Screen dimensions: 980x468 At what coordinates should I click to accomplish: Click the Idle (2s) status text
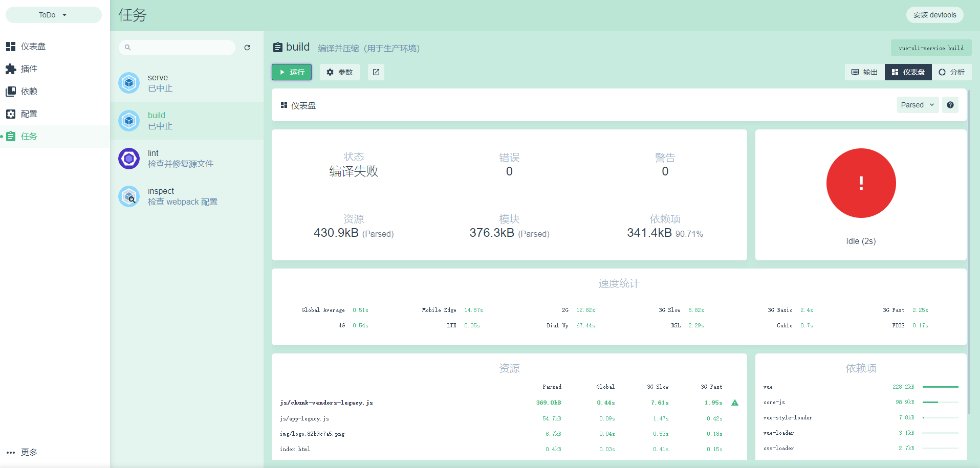tap(861, 241)
